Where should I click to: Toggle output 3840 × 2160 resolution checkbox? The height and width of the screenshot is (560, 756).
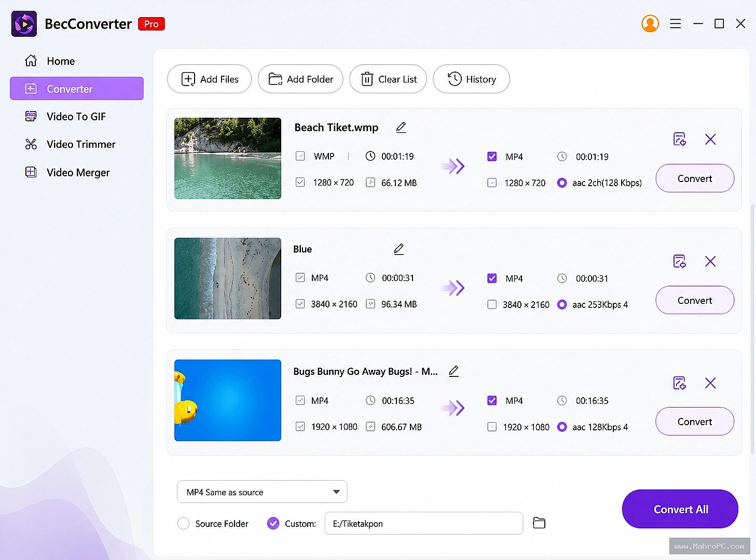[492, 305]
